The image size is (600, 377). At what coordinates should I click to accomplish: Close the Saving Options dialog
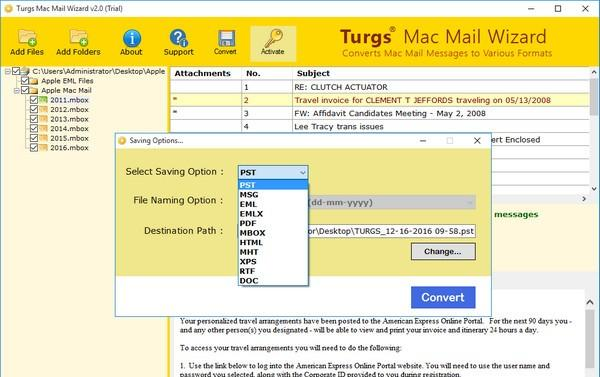(477, 141)
